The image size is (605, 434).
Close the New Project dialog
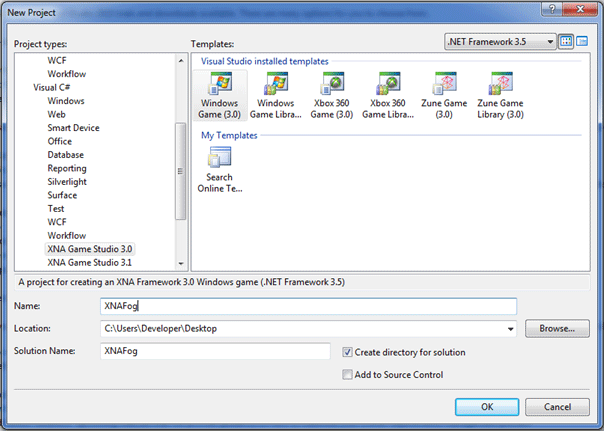(580, 9)
